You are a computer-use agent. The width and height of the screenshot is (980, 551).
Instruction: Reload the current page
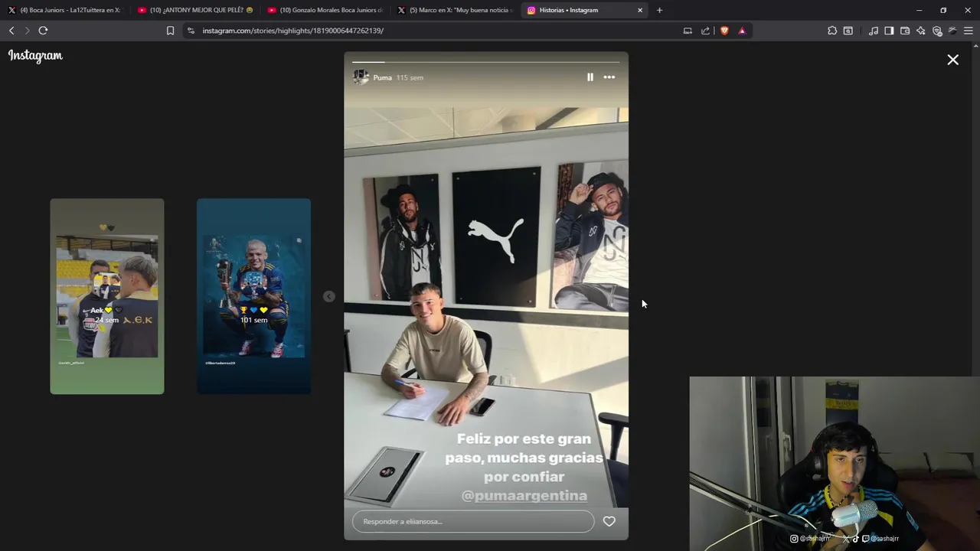click(43, 31)
